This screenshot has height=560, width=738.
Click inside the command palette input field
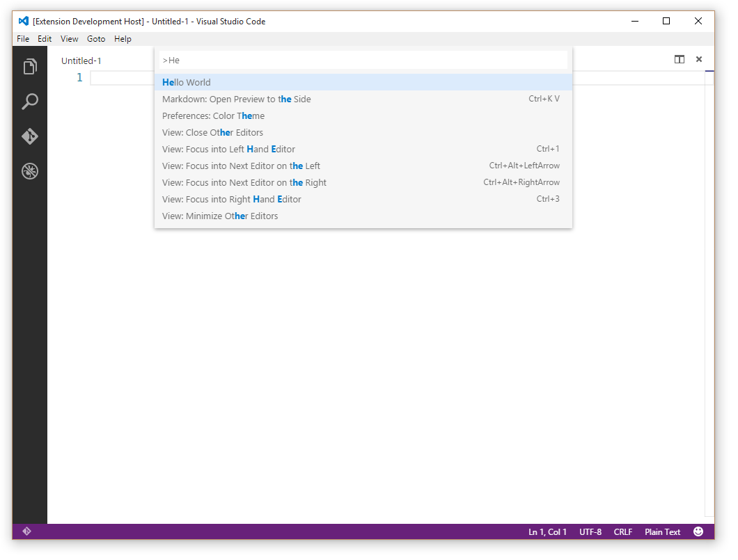[x=362, y=61]
